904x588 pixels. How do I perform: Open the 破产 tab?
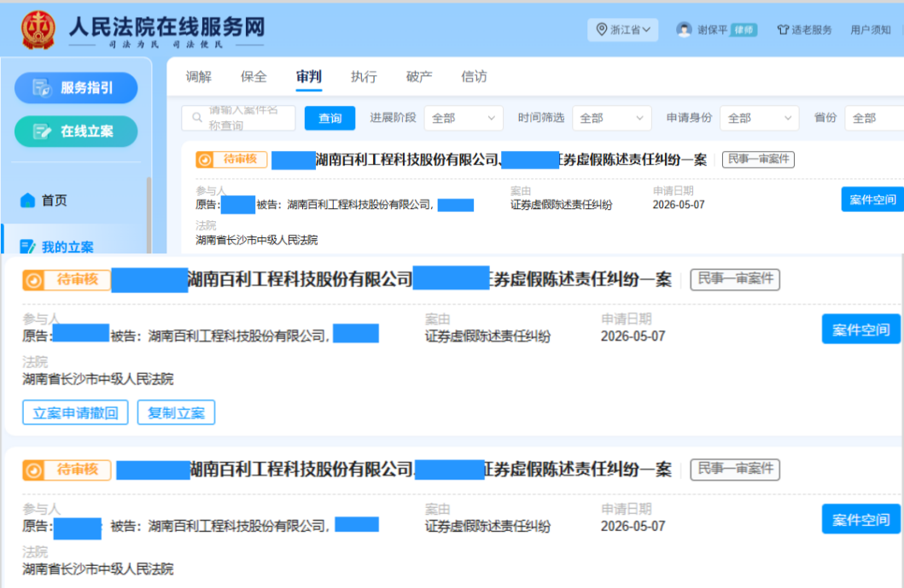(x=418, y=77)
